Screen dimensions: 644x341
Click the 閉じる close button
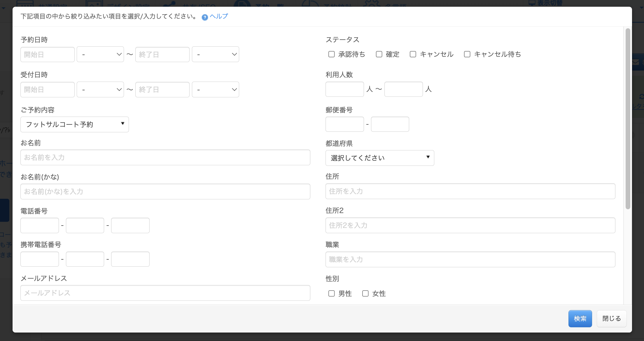click(611, 319)
